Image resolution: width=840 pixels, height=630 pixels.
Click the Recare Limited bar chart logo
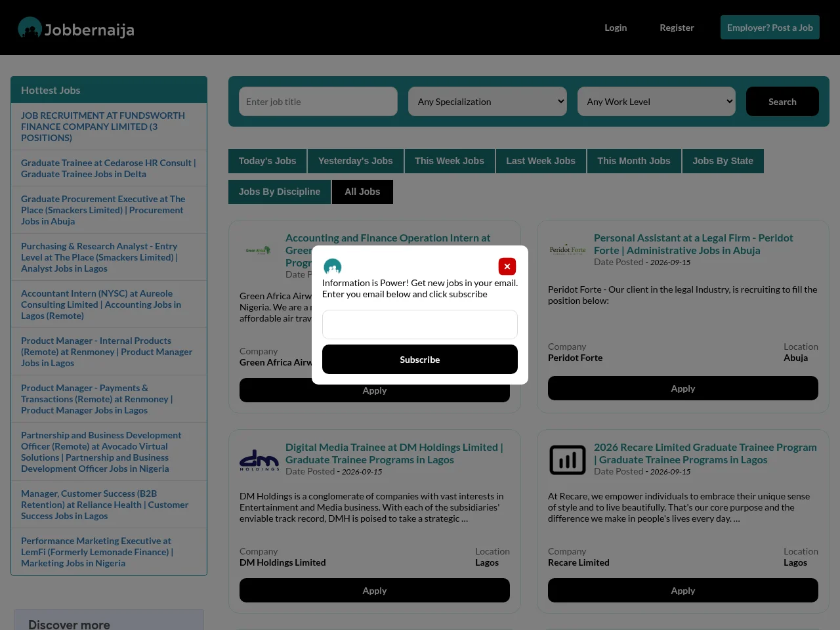click(568, 460)
